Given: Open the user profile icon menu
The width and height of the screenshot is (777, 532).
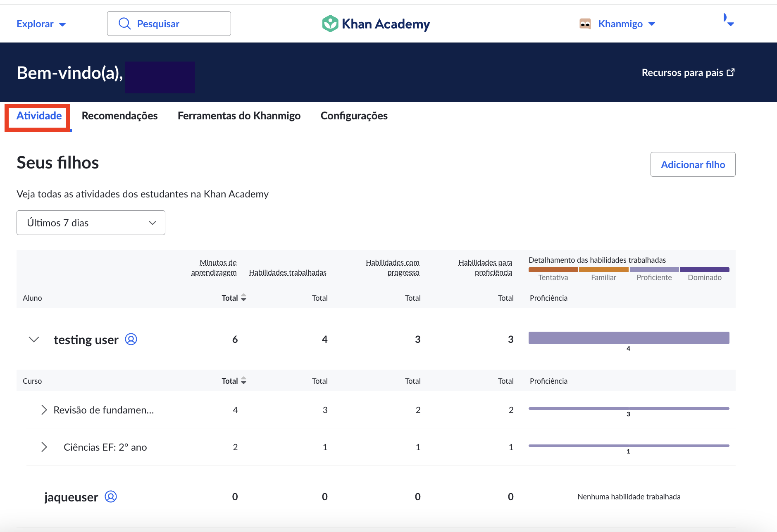Looking at the screenshot, I should coord(728,19).
